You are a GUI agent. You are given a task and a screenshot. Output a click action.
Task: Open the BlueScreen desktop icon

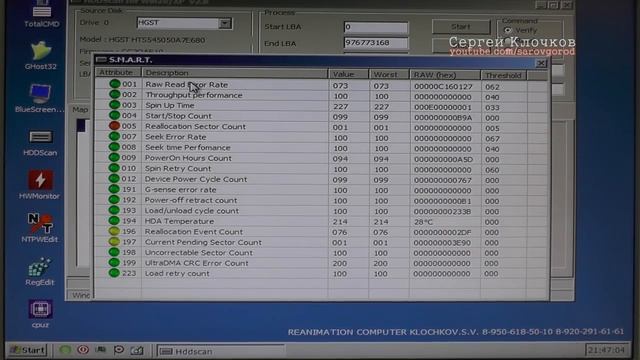coord(40,98)
